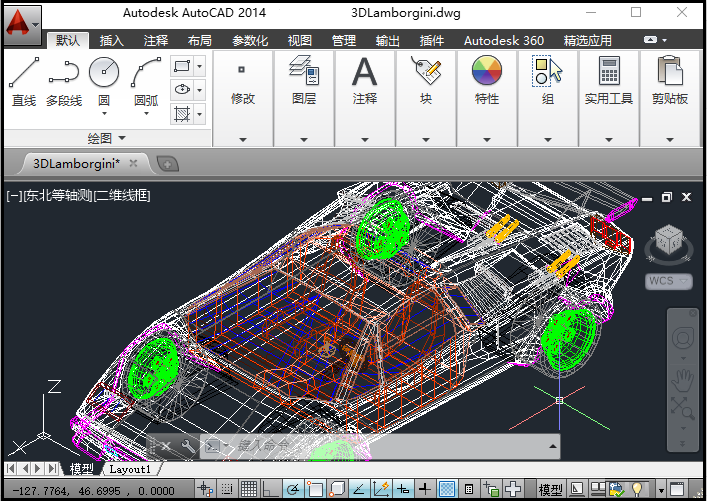This screenshot has height=501, width=707.
Task: Toggle Show Lineweight in status bar
Action: 425,489
